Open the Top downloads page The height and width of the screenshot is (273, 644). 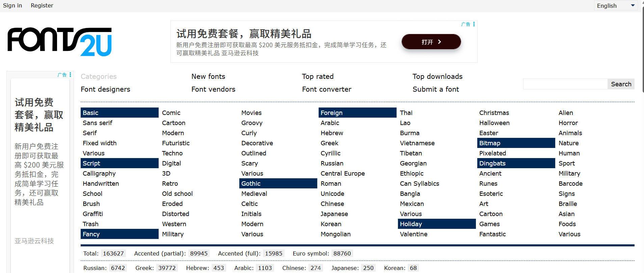coord(437,77)
